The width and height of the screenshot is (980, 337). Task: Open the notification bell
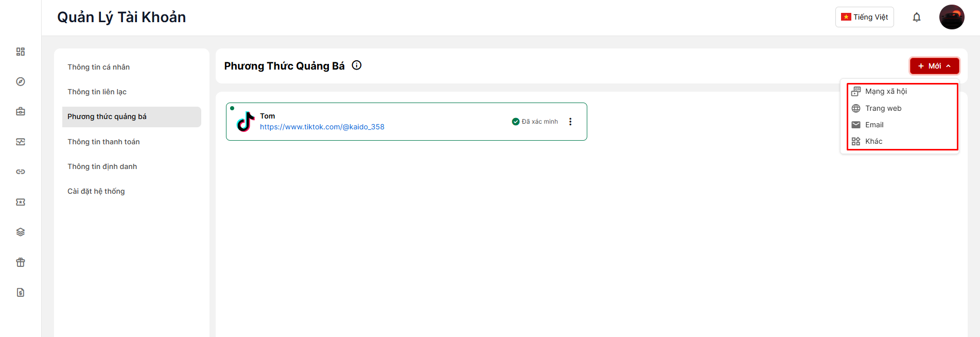click(916, 18)
